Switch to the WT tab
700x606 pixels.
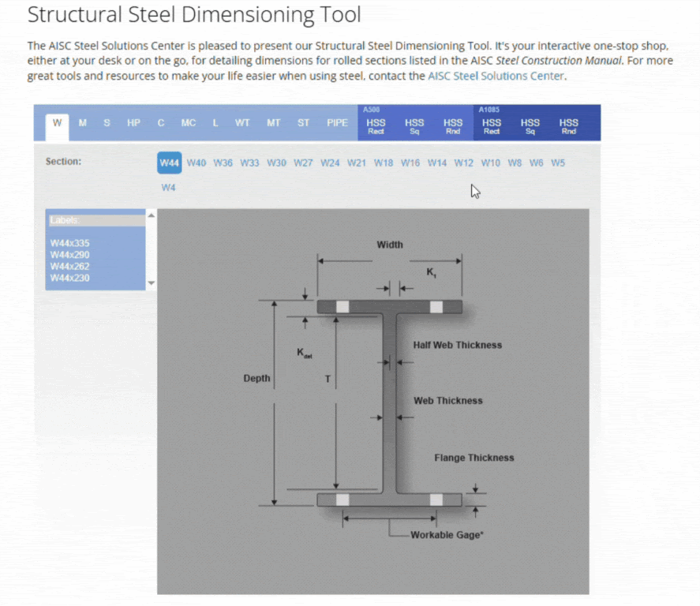[242, 123]
